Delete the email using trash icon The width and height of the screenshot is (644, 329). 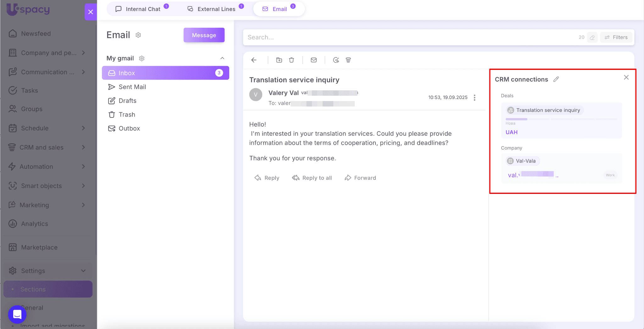click(291, 60)
